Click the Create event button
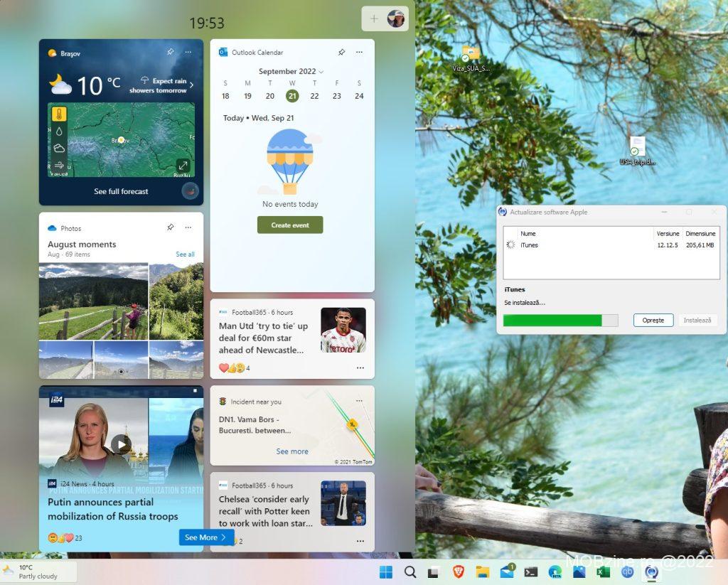Image resolution: width=728 pixels, height=585 pixels. click(290, 224)
